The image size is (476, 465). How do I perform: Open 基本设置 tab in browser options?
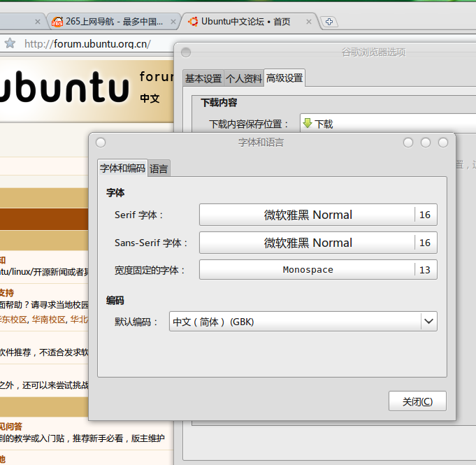point(203,78)
